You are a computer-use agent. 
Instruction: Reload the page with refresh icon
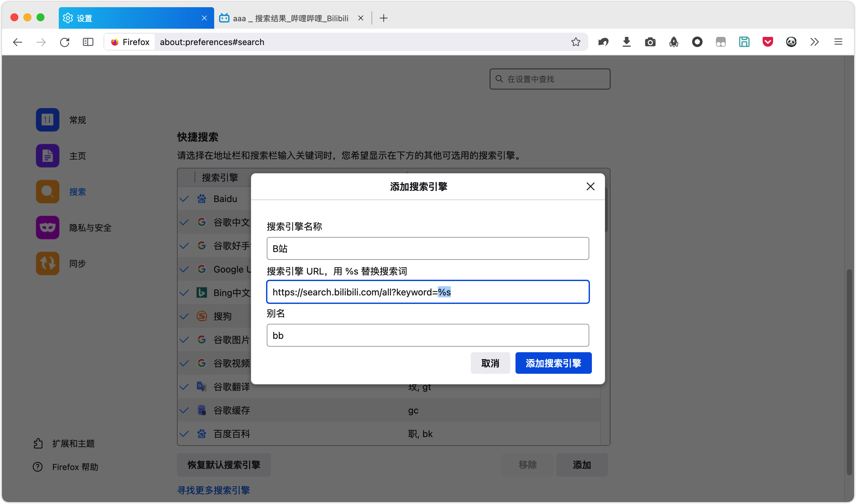click(65, 42)
